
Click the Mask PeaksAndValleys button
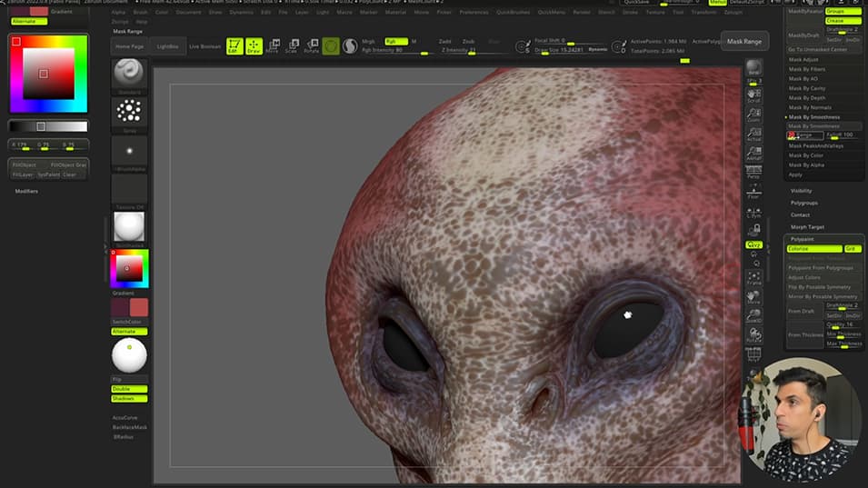click(x=816, y=146)
